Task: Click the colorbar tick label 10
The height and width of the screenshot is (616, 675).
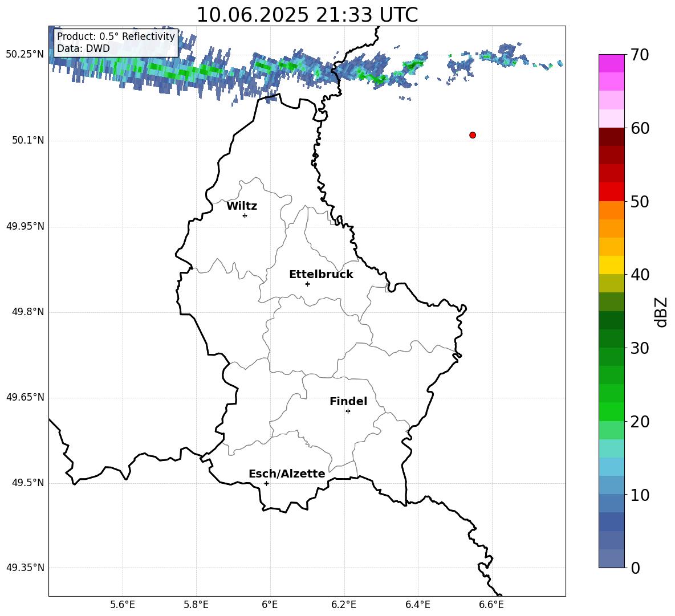Action: point(640,495)
